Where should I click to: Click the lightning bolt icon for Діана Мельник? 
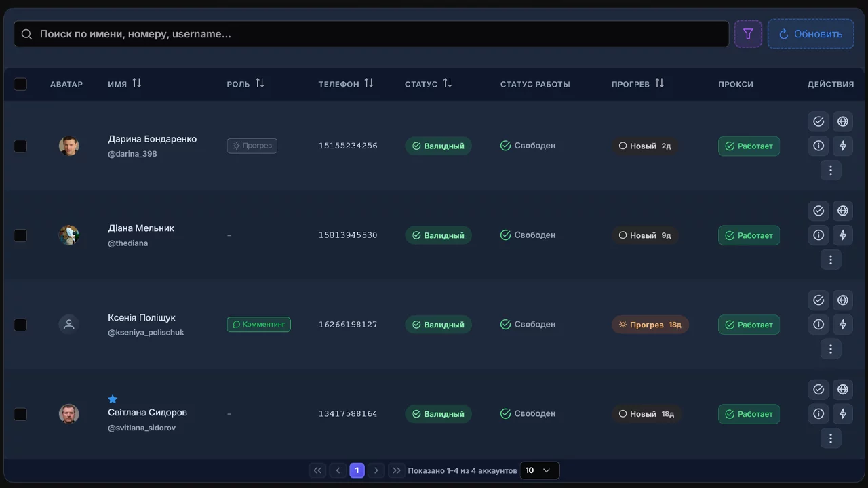(842, 235)
